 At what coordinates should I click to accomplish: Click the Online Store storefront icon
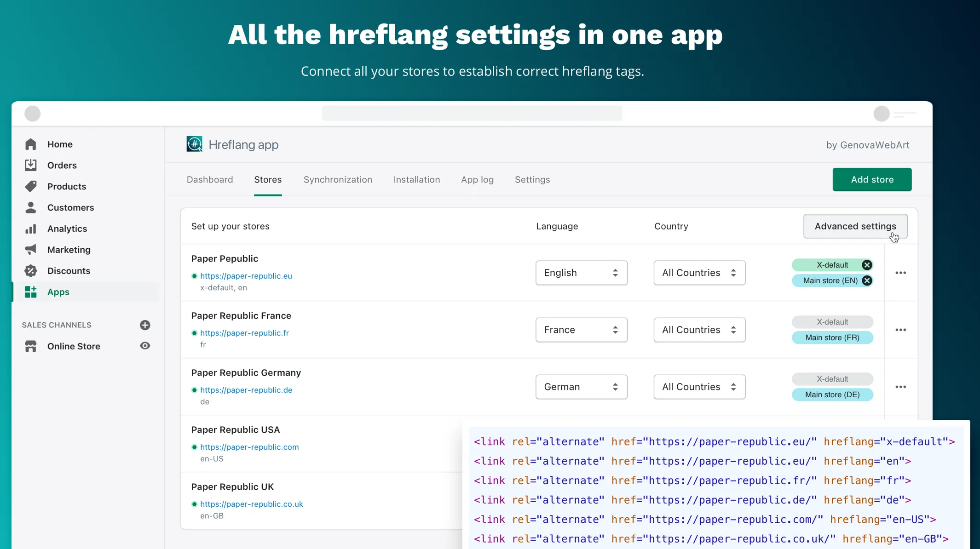pyautogui.click(x=31, y=346)
